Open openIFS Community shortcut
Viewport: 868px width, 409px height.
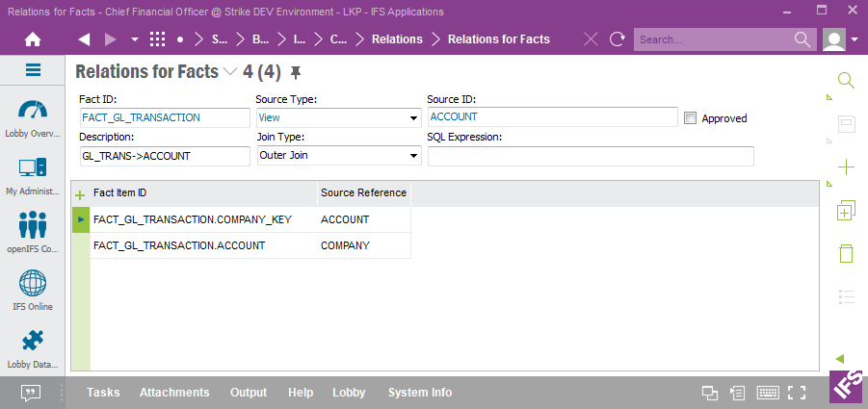(x=33, y=233)
